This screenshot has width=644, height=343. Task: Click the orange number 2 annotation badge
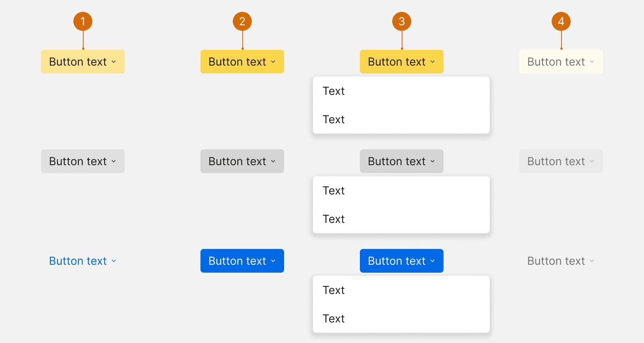pyautogui.click(x=242, y=21)
